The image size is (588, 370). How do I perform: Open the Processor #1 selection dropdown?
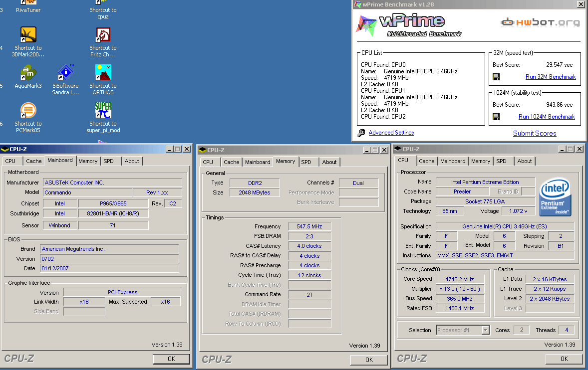486,330
